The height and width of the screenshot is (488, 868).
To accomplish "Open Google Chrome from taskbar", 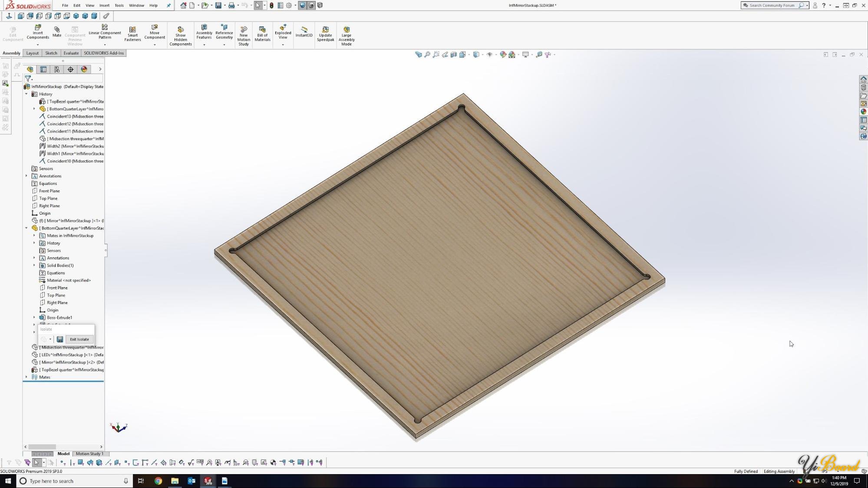I will 158,481.
